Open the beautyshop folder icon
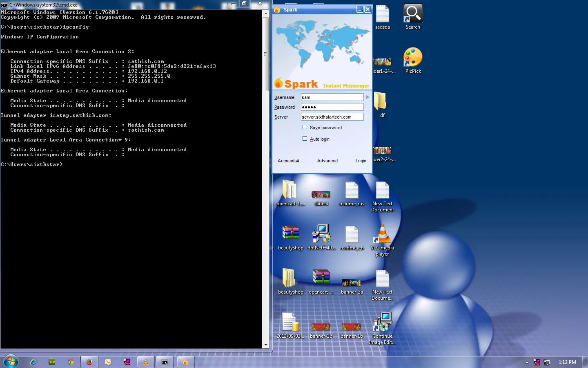This screenshot has width=588, height=368. click(x=289, y=278)
